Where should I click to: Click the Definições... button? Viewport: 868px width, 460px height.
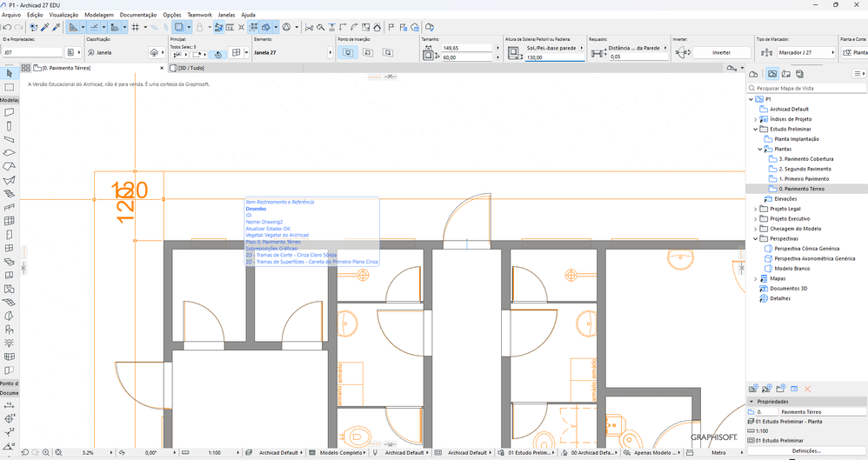(x=805, y=450)
